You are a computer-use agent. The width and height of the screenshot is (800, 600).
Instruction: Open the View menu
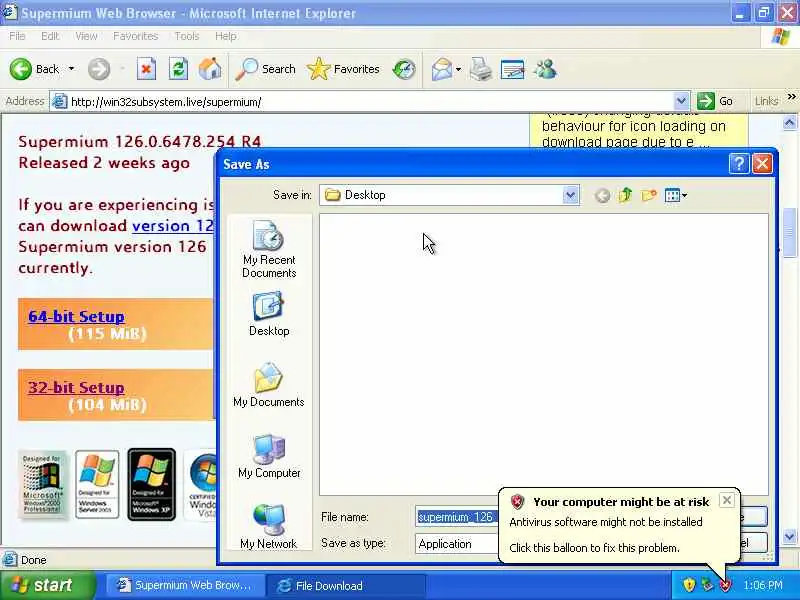(x=86, y=36)
